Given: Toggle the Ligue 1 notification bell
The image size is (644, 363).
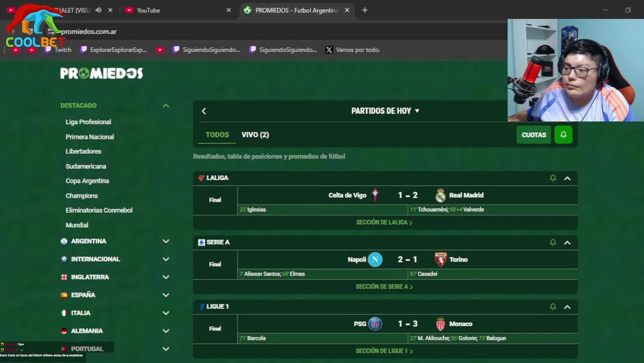Looking at the screenshot, I should 553,307.
